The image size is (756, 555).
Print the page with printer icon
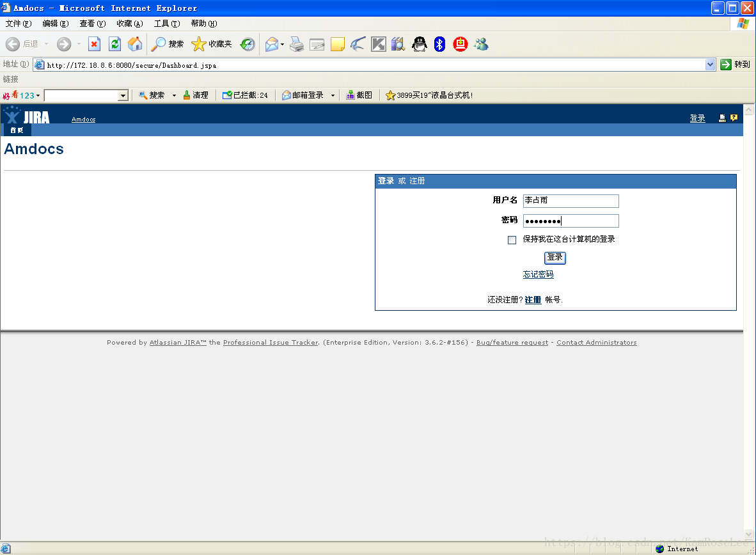click(297, 44)
